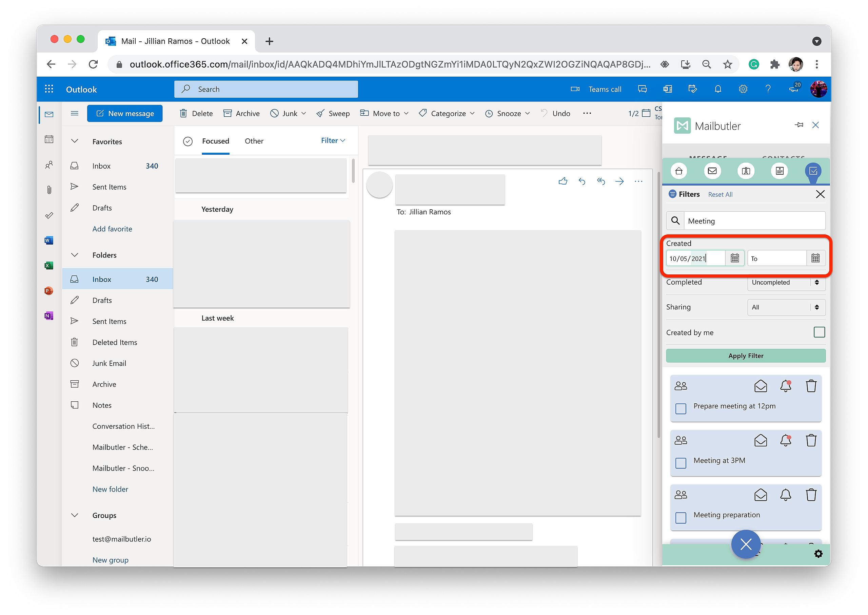Click the share/assign people icon for Prepare meeting at 12pm
Viewport: 868px width, 615px height.
tap(680, 385)
